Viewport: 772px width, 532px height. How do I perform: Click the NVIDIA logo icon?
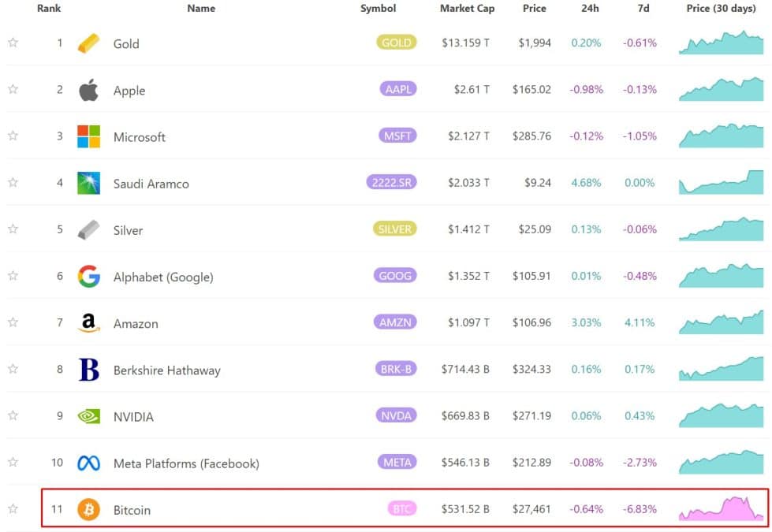(x=88, y=416)
